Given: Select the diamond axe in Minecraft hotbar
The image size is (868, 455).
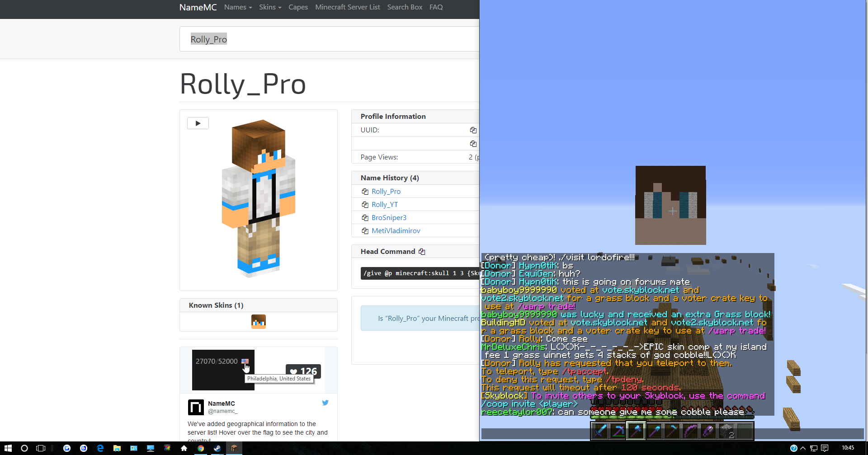Looking at the screenshot, I should pos(636,431).
